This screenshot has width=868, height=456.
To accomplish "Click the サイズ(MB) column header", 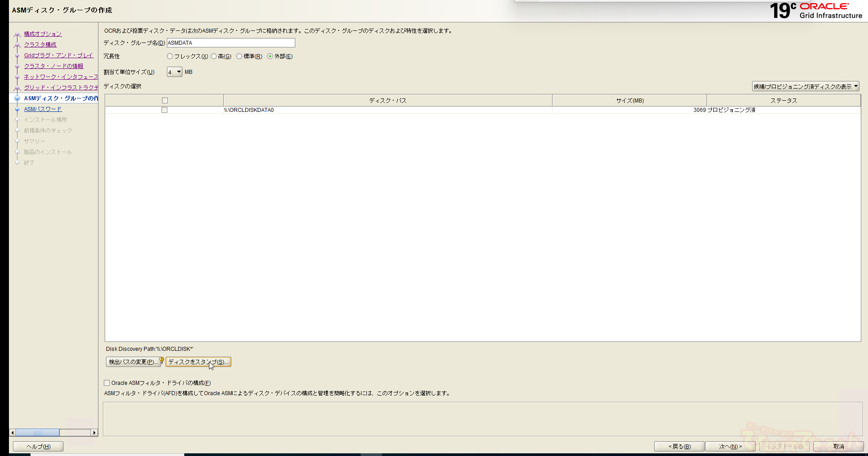I will click(630, 101).
